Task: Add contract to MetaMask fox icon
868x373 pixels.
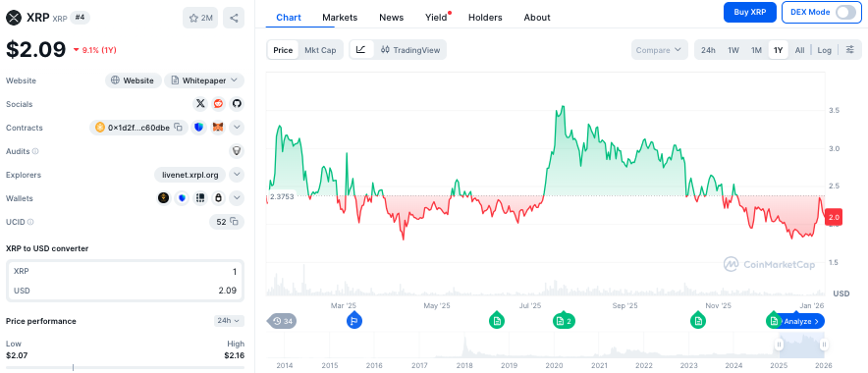Action: click(x=219, y=128)
